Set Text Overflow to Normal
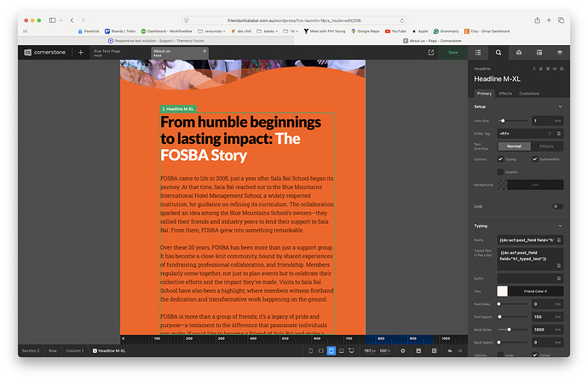Screen dimensions: 588x380 [514, 147]
